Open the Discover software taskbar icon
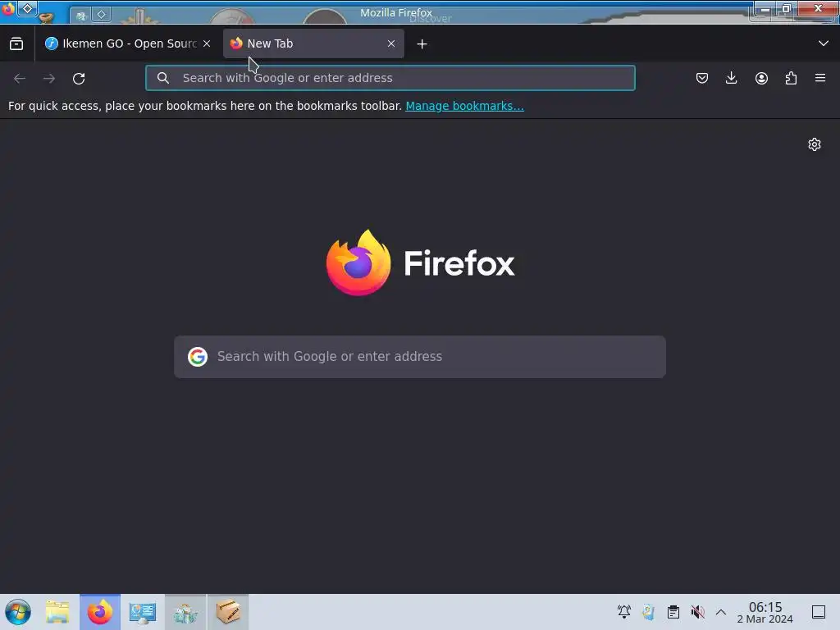840x630 pixels. (x=185, y=612)
